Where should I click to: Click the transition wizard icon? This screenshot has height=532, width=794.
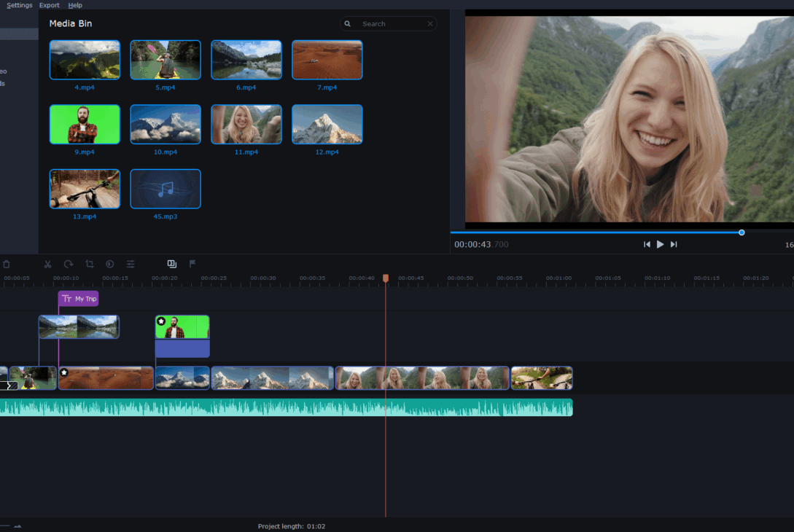(x=171, y=264)
